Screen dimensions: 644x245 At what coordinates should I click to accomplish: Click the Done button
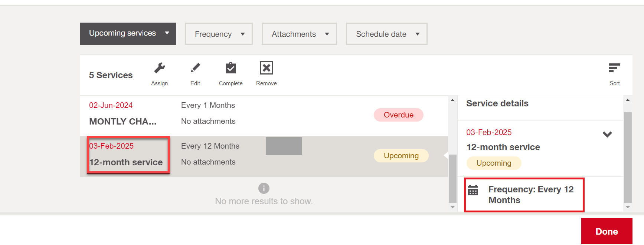pyautogui.click(x=607, y=231)
